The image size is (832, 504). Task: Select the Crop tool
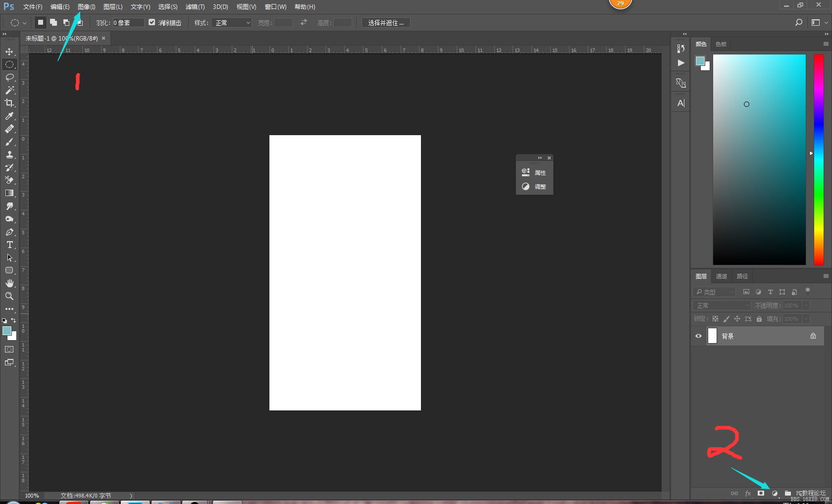click(9, 103)
